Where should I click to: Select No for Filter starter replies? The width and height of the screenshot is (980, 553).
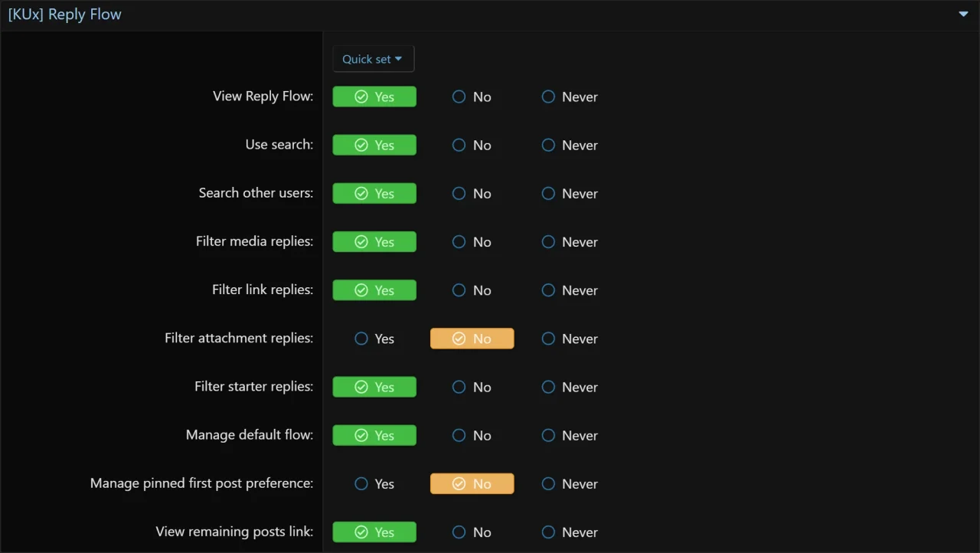472,387
